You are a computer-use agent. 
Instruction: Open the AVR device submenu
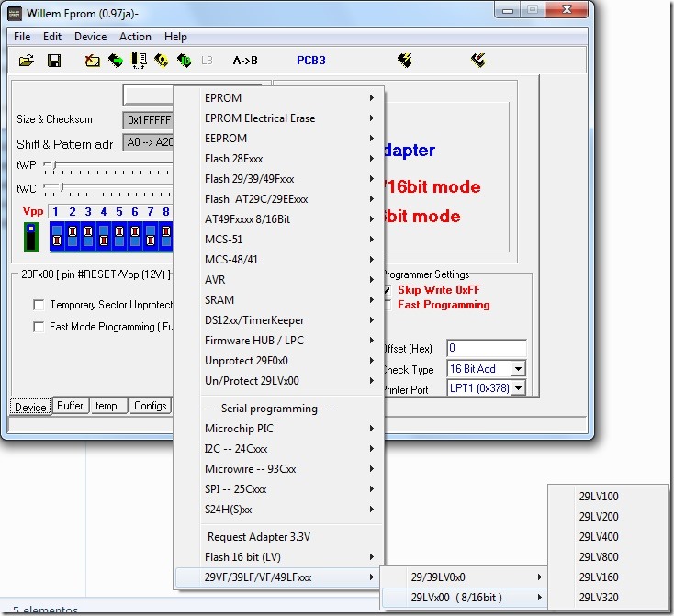point(279,280)
